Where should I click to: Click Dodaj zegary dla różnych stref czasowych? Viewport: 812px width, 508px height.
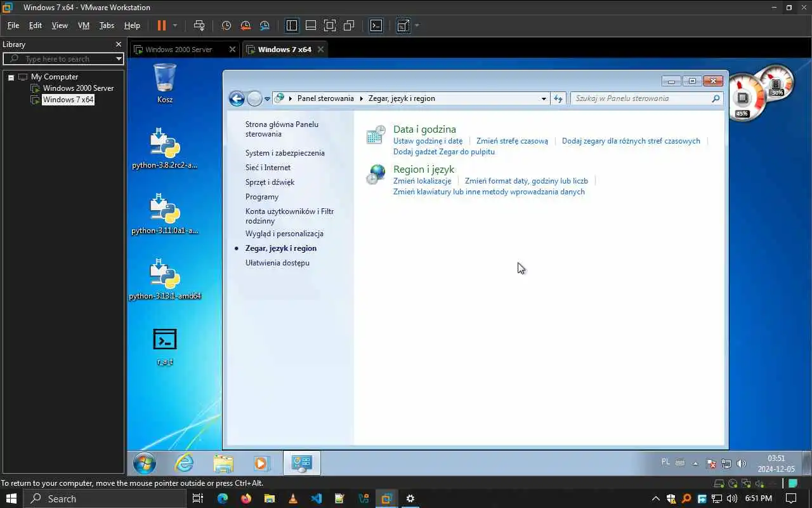coord(631,141)
